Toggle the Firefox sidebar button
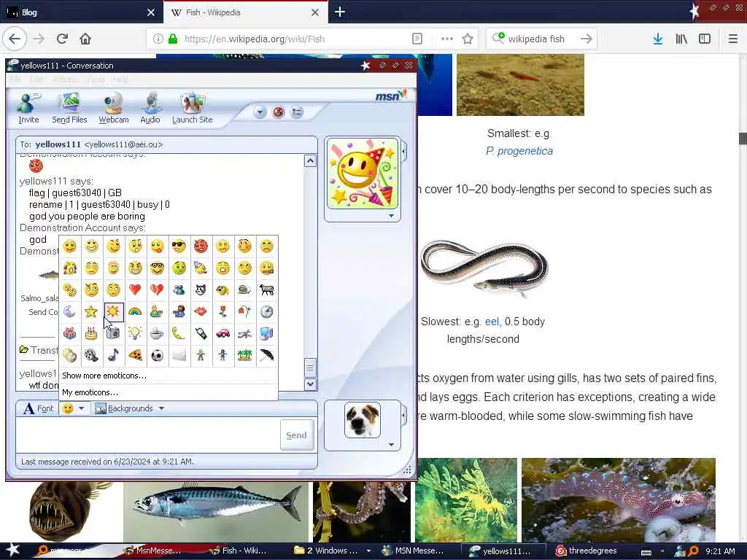Viewport: 747px width, 560px height. click(x=705, y=39)
